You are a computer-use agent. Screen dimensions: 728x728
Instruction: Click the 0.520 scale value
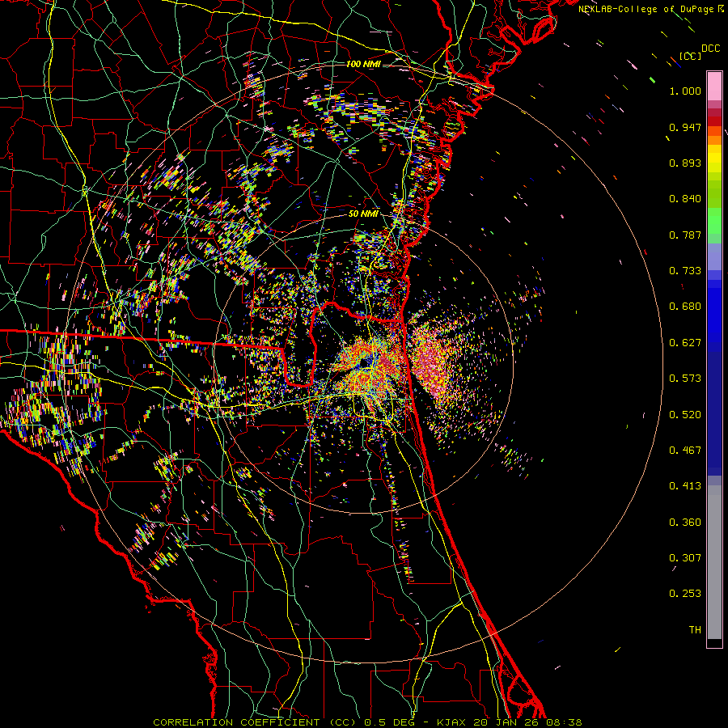(x=685, y=415)
